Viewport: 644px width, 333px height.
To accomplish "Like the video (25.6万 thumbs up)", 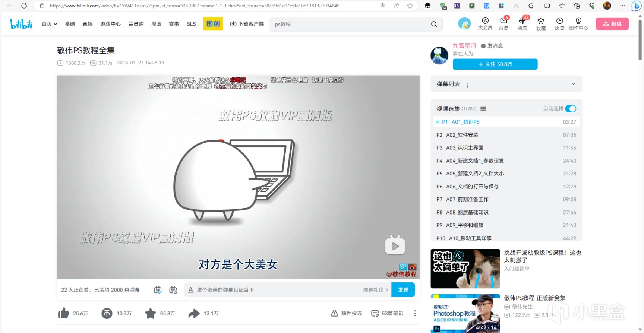I will pyautogui.click(x=63, y=313).
